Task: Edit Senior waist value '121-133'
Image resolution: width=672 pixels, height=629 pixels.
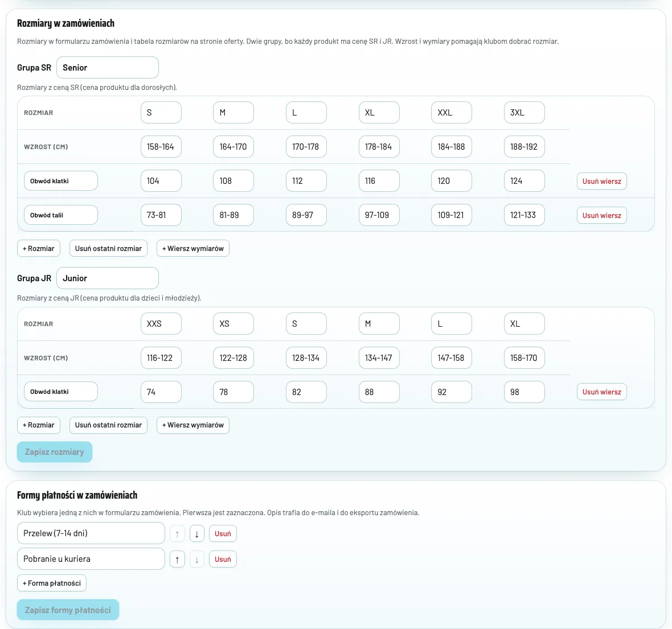Action: 524,215
